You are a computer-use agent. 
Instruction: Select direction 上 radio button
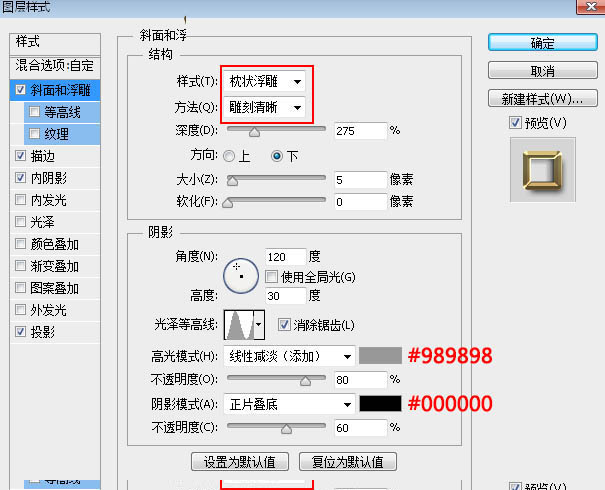[229, 156]
